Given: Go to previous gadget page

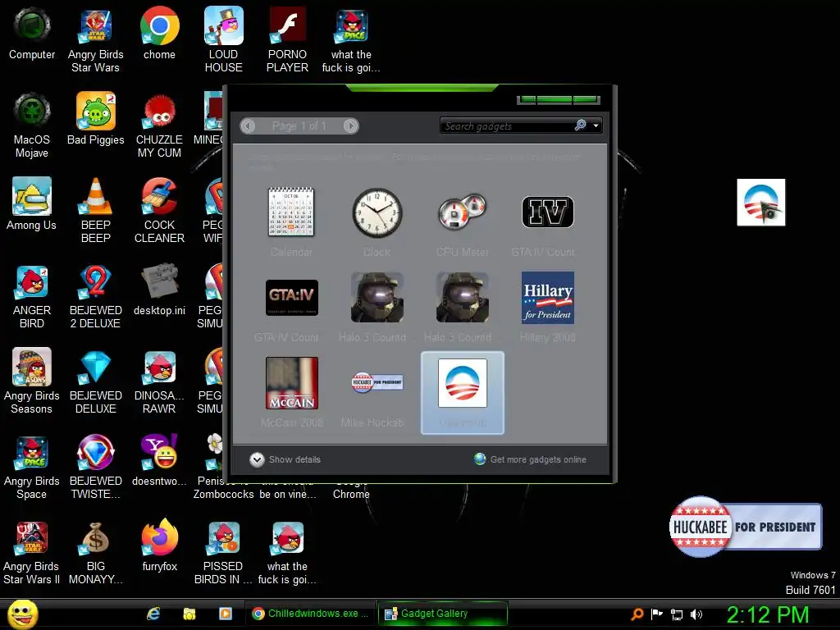Looking at the screenshot, I should coord(248,126).
